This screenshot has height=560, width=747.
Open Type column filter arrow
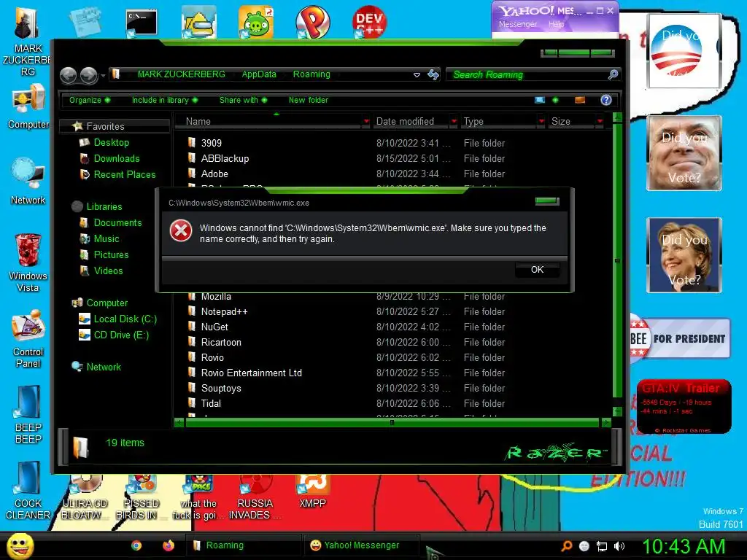[x=541, y=122]
